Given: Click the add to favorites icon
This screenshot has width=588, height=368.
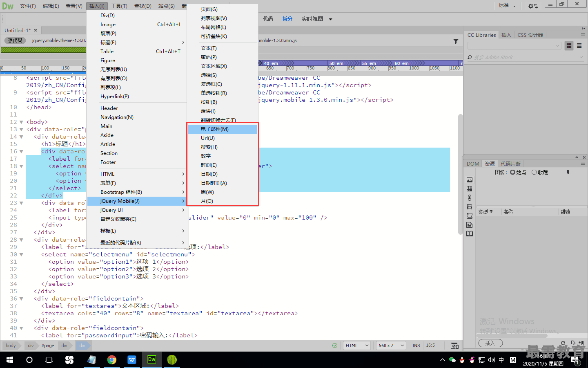Looking at the screenshot, I should click(581, 343).
